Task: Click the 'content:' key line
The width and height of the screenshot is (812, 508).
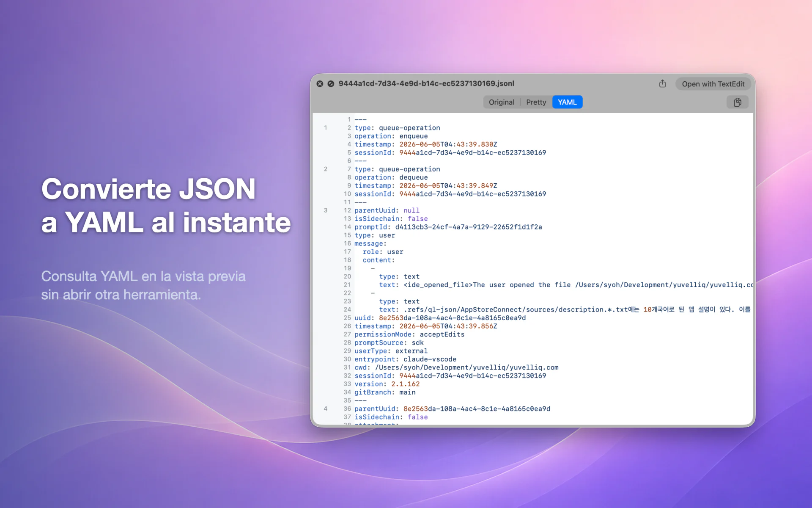Action: [379, 260]
